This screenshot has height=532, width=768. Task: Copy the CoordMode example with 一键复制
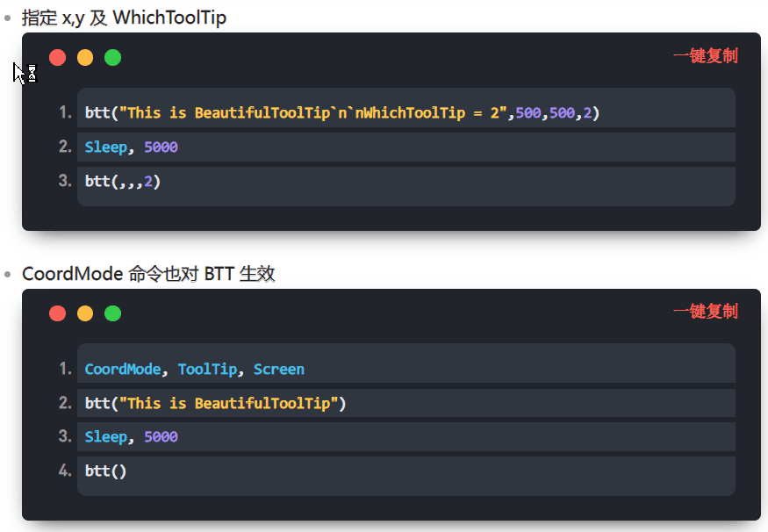coord(705,312)
